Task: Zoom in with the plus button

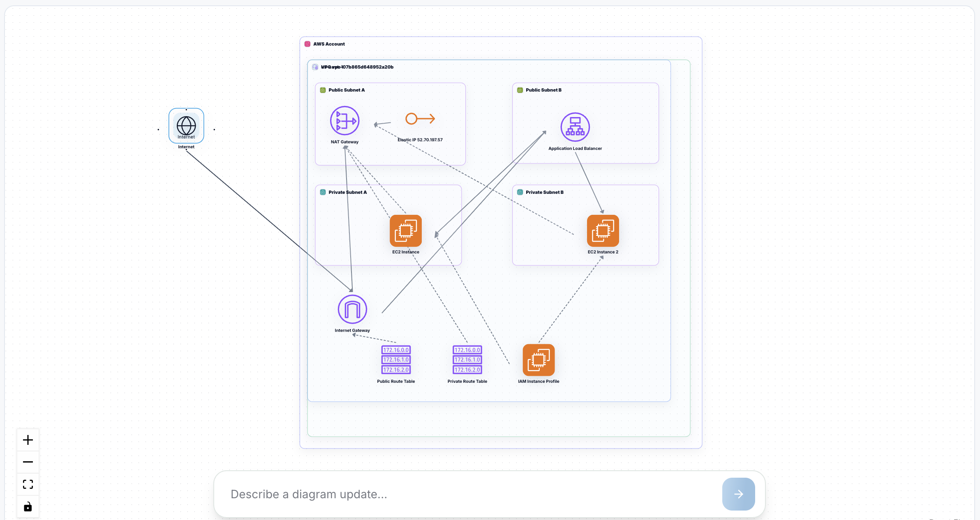Action: (x=28, y=440)
